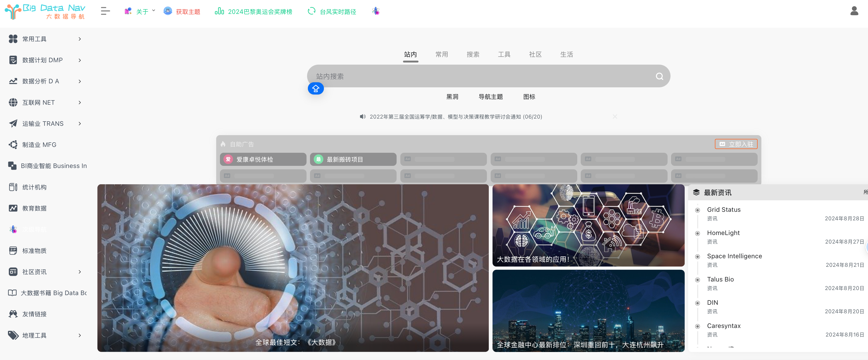868x360 pixels.
Task: Switch to the 工具 search tab
Action: 504,54
